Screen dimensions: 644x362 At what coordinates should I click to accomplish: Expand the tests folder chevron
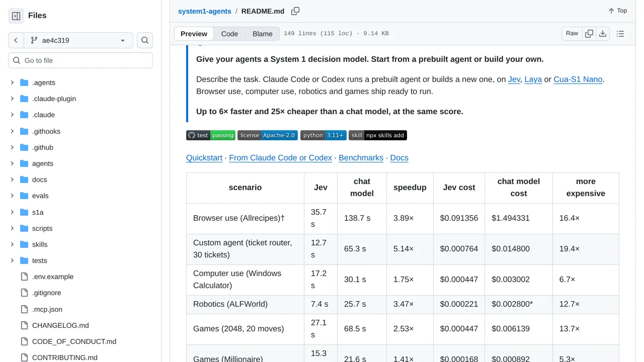coord(12,260)
